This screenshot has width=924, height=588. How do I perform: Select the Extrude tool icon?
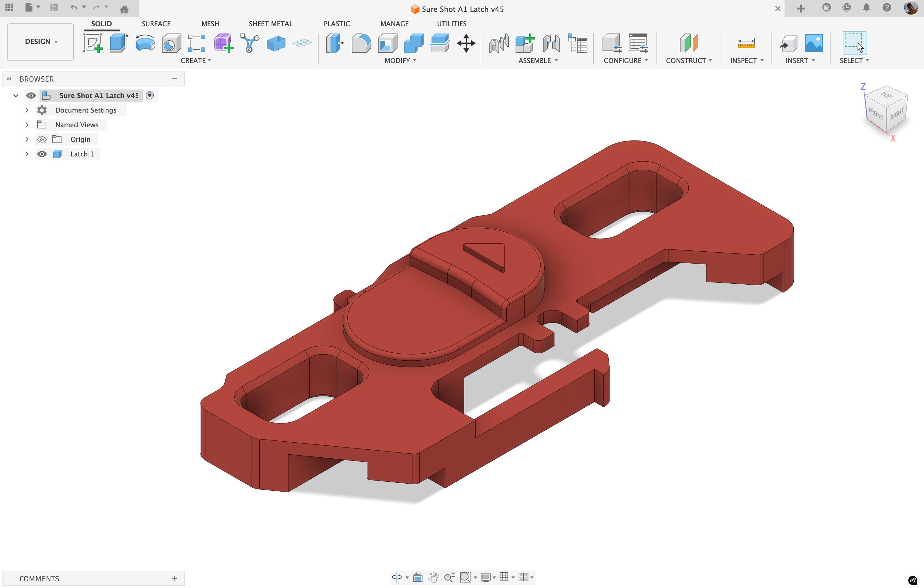coord(119,43)
